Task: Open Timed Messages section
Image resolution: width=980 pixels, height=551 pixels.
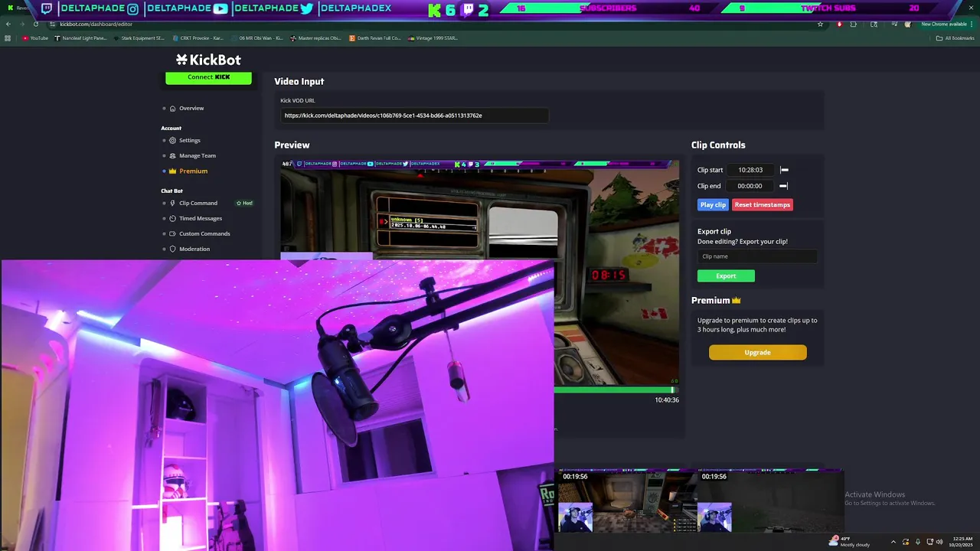Action: point(201,219)
